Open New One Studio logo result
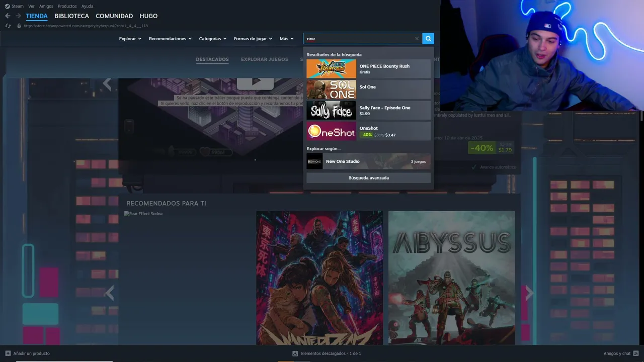Image resolution: width=644 pixels, height=362 pixels. [314, 161]
